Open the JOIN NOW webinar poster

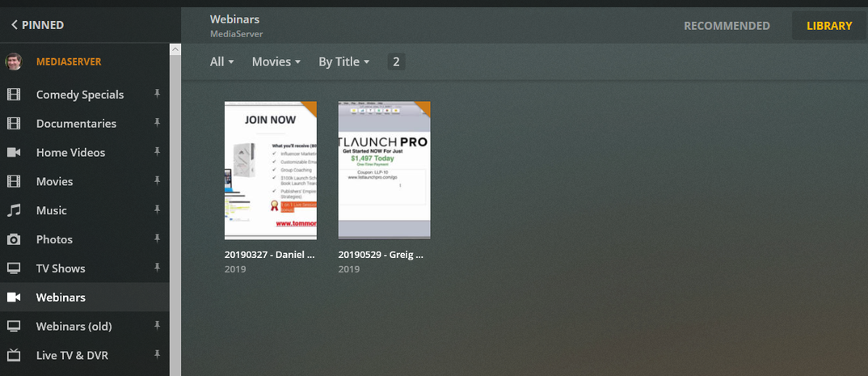point(271,171)
